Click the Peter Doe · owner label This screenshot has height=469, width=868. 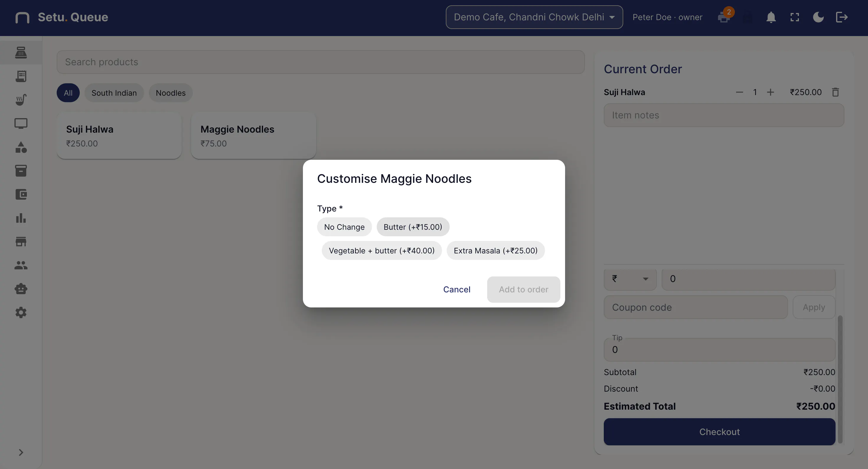[x=667, y=17]
